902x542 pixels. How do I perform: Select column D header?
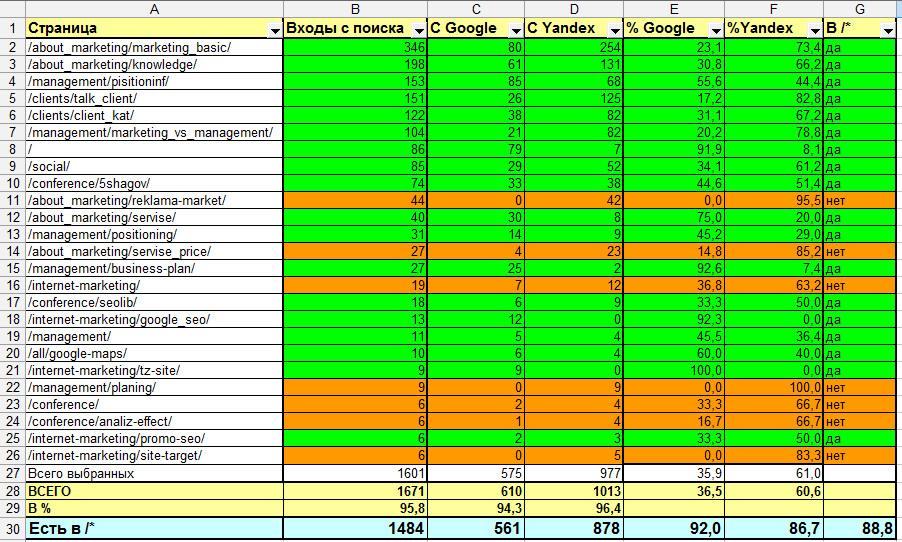pyautogui.click(x=574, y=9)
